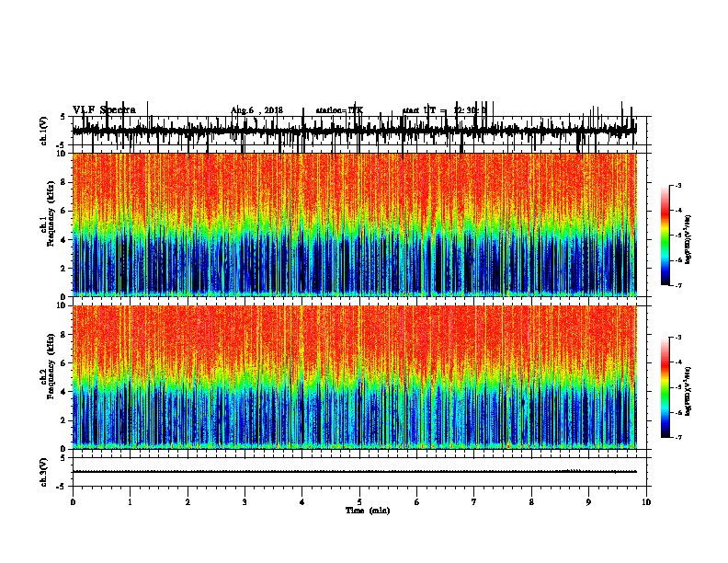
Task: Click the ch.1 spectrogram panel
Action: [x=354, y=224]
